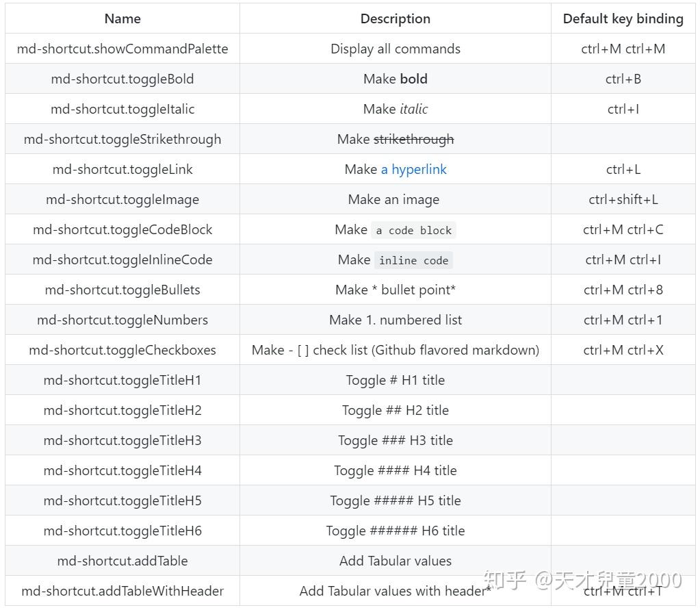Click the ctrl+shift+L key binding
The image size is (700, 610).
point(623,199)
